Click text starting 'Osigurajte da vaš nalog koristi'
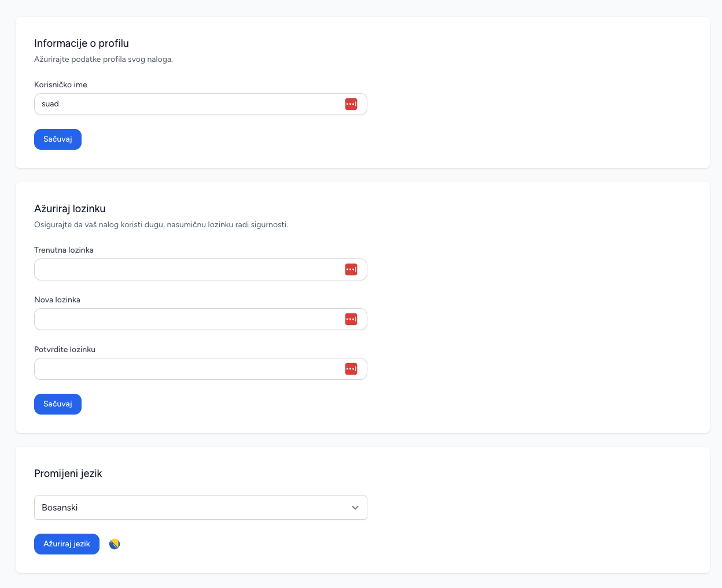The image size is (722, 588). click(x=161, y=224)
